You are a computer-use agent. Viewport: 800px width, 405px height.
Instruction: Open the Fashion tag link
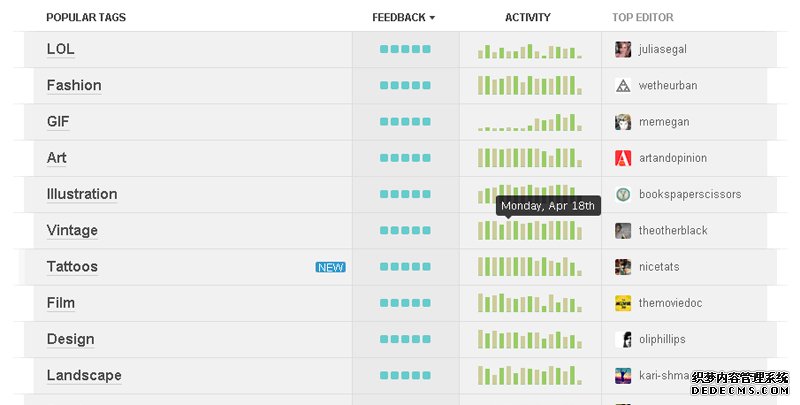coord(74,86)
